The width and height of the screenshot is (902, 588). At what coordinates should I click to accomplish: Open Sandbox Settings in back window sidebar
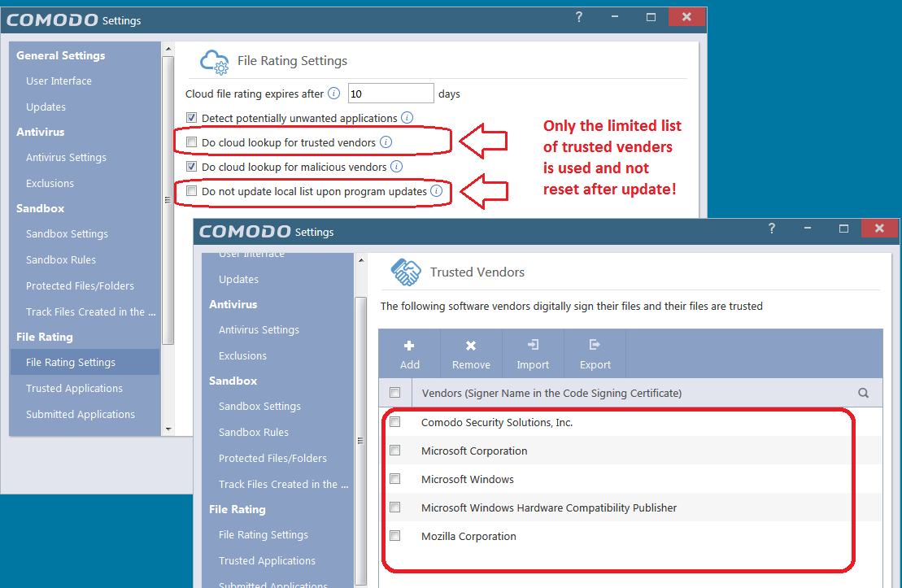tap(67, 234)
